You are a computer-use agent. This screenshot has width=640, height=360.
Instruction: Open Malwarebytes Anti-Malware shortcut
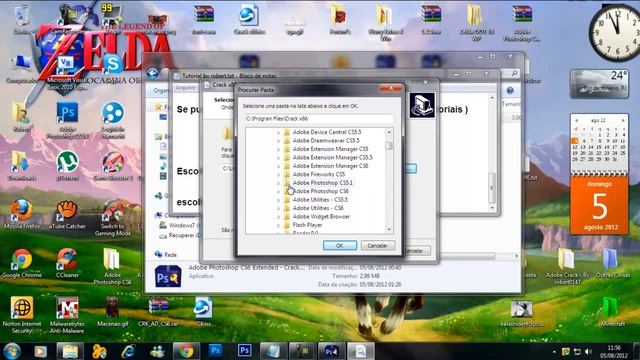pyautogui.click(x=67, y=315)
